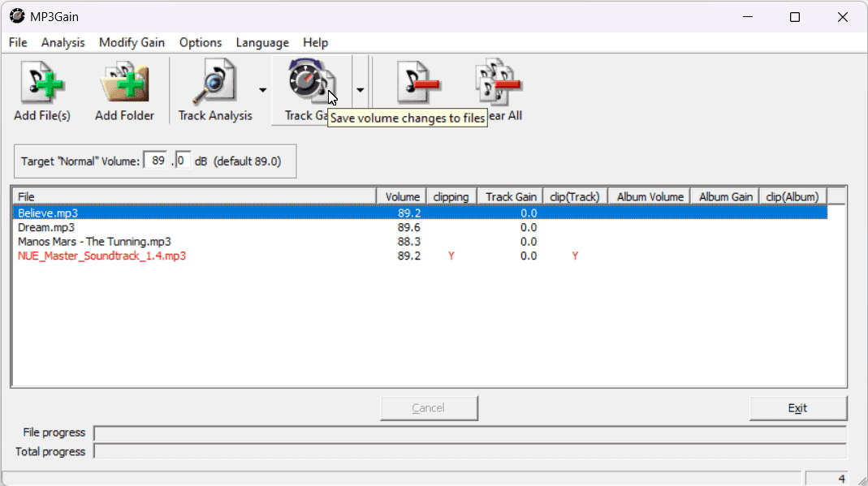Click the clip(Track) column header
The height and width of the screenshot is (486, 868).
(x=575, y=197)
